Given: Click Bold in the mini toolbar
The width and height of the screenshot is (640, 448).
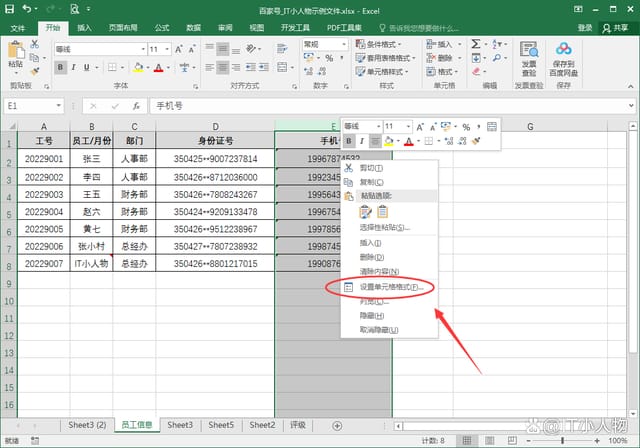Looking at the screenshot, I should [x=349, y=142].
